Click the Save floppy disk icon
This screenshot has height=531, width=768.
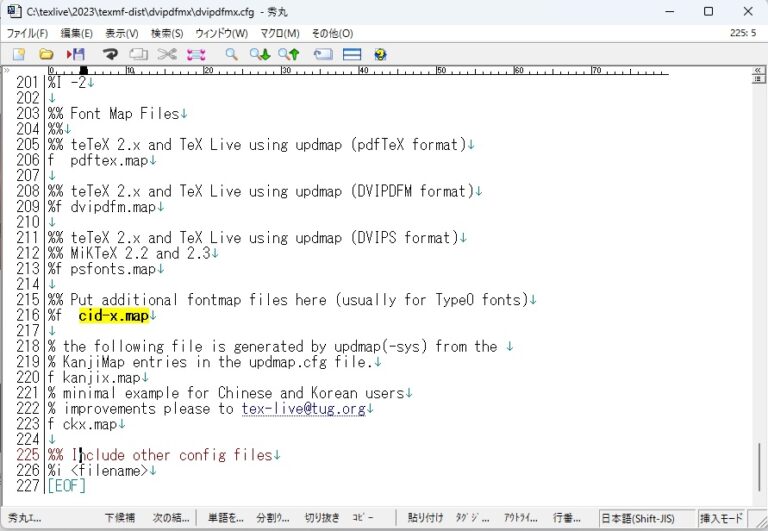(x=76, y=54)
